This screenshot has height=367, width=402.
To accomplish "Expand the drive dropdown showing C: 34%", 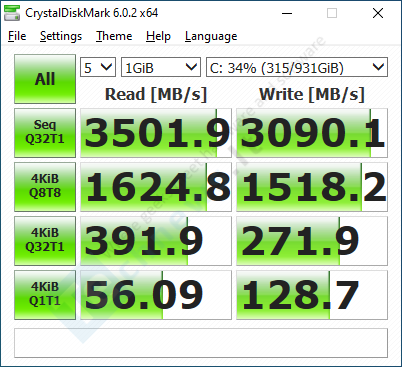I will [x=297, y=67].
